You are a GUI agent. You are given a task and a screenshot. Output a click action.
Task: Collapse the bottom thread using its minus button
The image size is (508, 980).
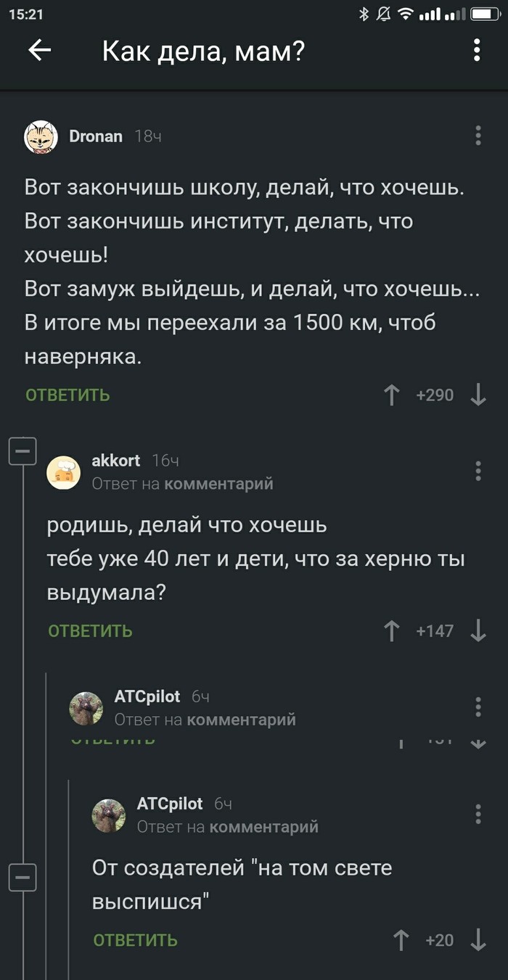pyautogui.click(x=22, y=877)
